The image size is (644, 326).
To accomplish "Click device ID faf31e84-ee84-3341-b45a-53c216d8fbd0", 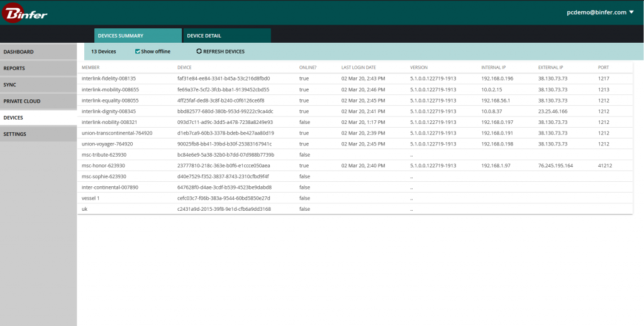I will click(223, 79).
